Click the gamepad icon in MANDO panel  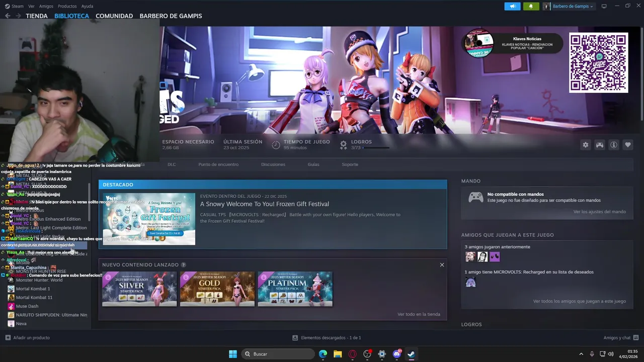[476, 197]
